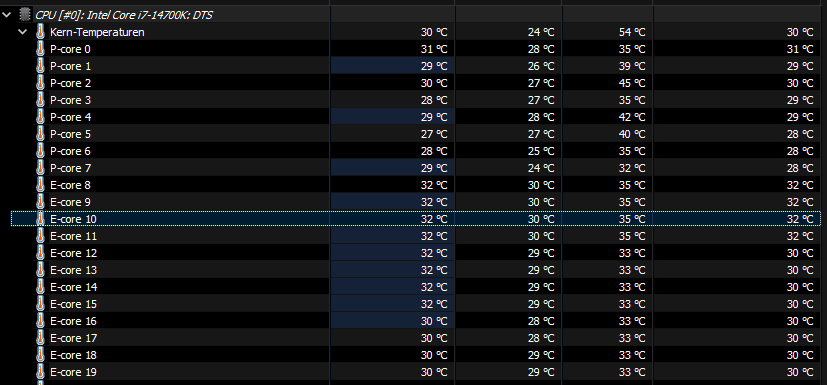Viewport: 827px width, 385px height.
Task: Select the E-core 9 sensor label
Action: pyautogui.click(x=70, y=202)
